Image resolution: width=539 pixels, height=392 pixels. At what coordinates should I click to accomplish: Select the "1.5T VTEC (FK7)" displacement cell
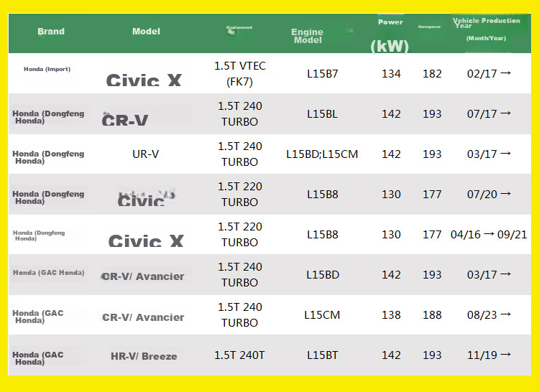[x=240, y=74]
